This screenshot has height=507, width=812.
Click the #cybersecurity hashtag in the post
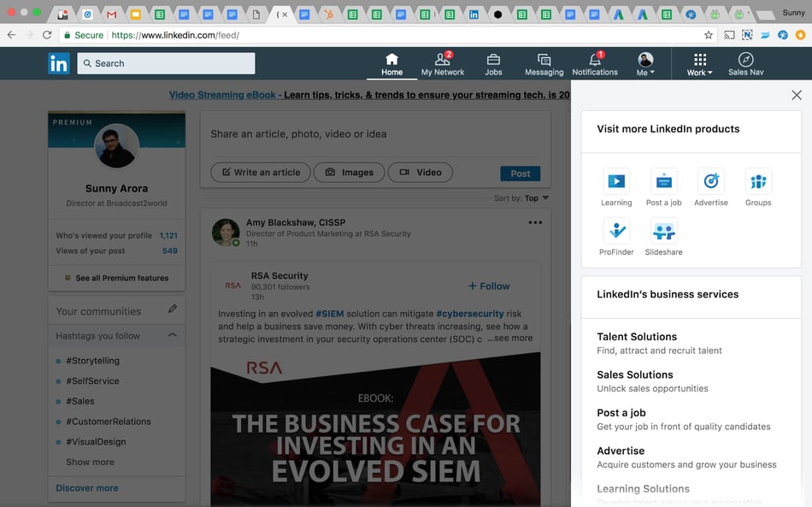coord(470,313)
